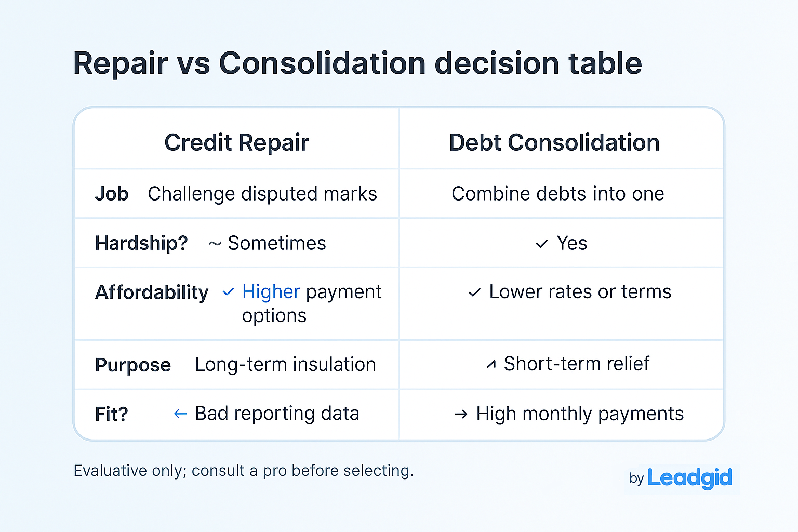Screen dimensions: 798x532
Task: Click the diagonal arrow before Short-term relief
Action: [491, 365]
